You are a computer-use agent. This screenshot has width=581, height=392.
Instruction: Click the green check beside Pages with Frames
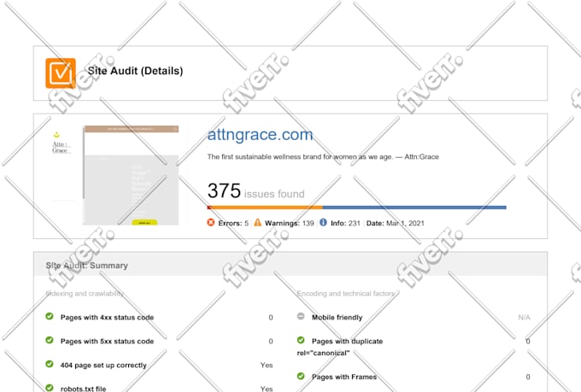point(301,376)
